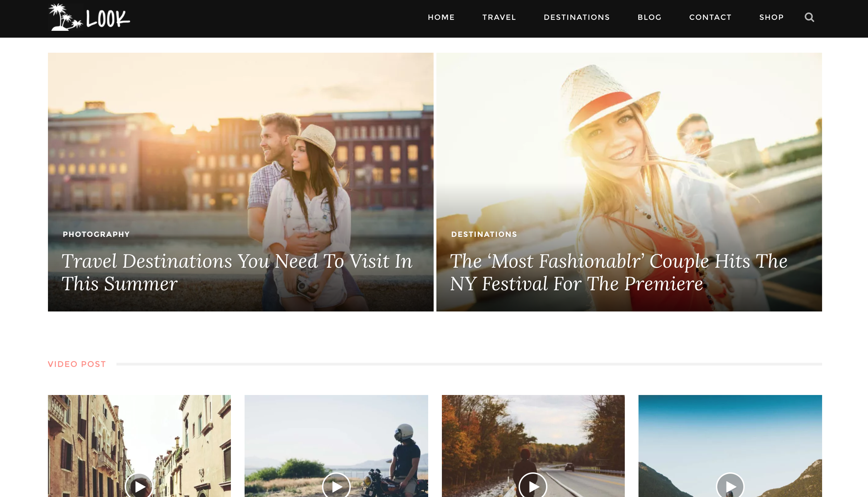Open the Destinations category on the right card
This screenshot has width=868, height=497.
(484, 234)
